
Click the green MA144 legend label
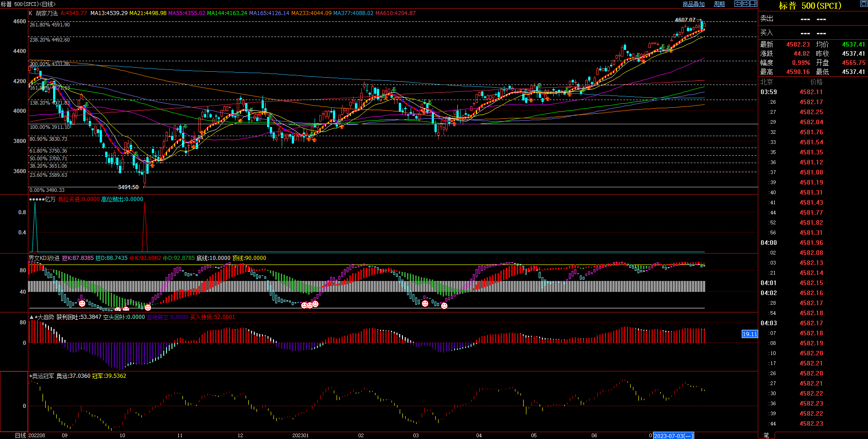click(x=227, y=13)
